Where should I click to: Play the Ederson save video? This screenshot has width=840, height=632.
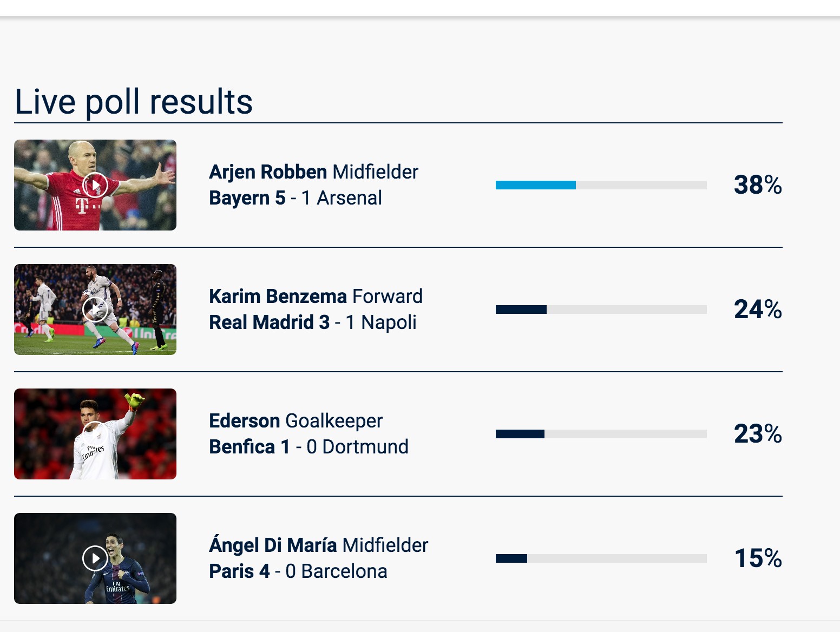click(95, 434)
